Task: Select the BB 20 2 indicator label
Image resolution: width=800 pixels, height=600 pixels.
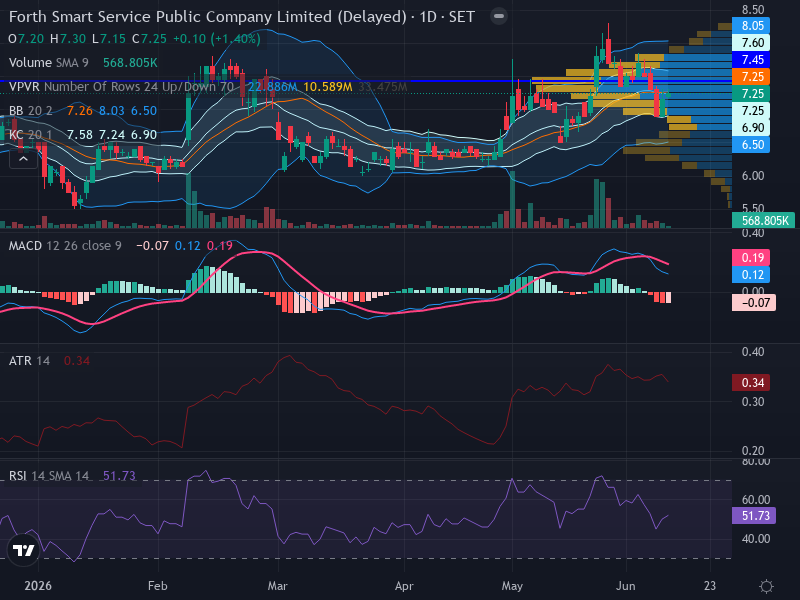Action: pyautogui.click(x=31, y=111)
